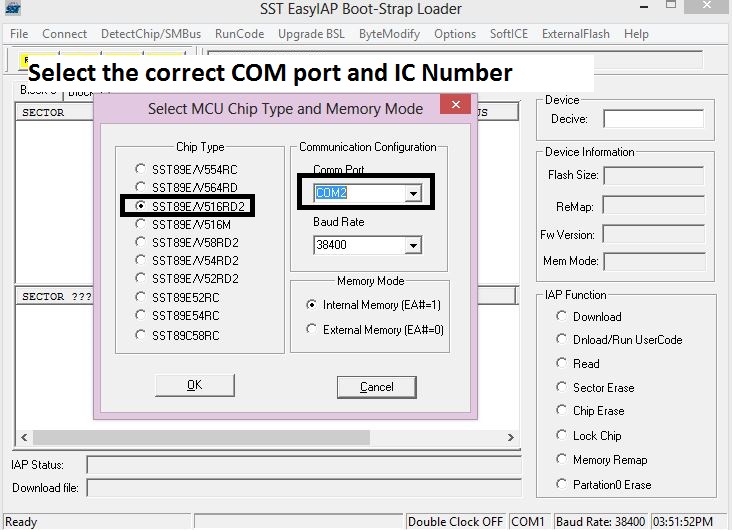Open the RunCode menu
Viewport: 732px width, 530px height.
239,34
